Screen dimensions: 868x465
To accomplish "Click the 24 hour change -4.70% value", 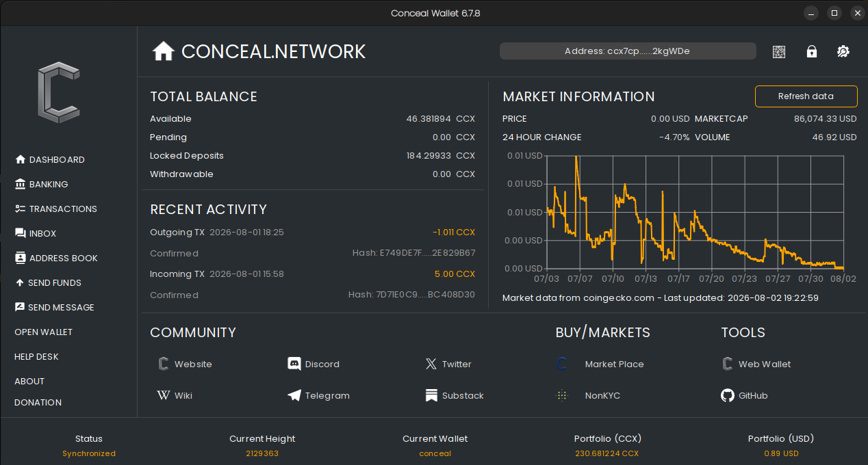I will 674,137.
